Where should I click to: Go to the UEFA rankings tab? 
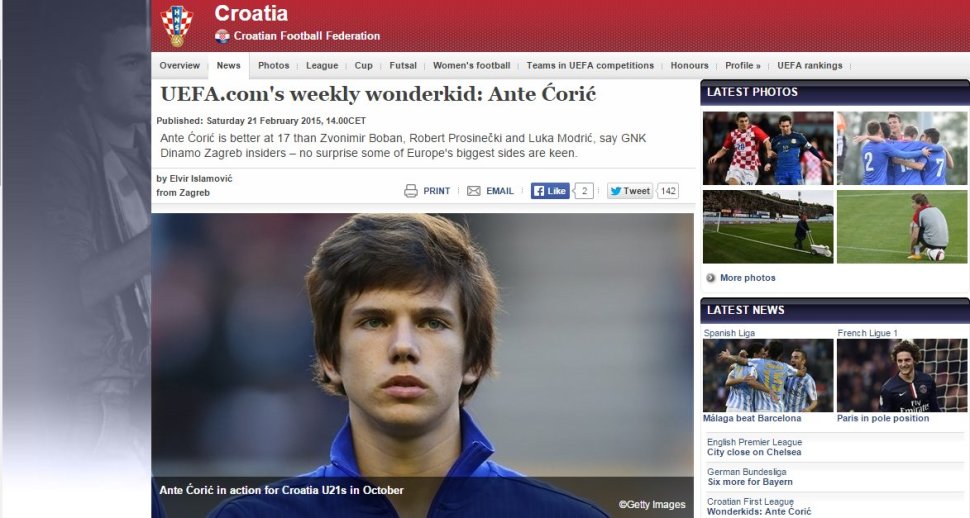[x=810, y=66]
